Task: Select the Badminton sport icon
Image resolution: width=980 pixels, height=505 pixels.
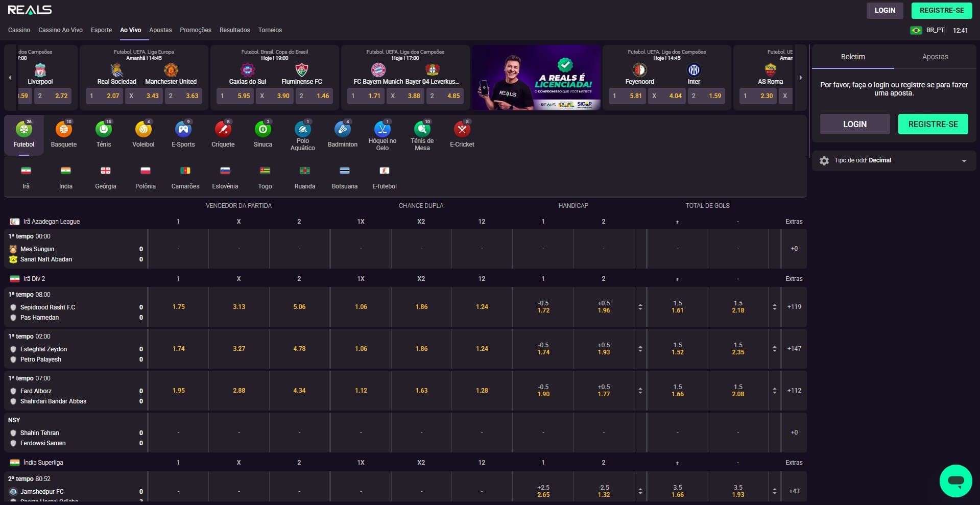Action: [343, 134]
